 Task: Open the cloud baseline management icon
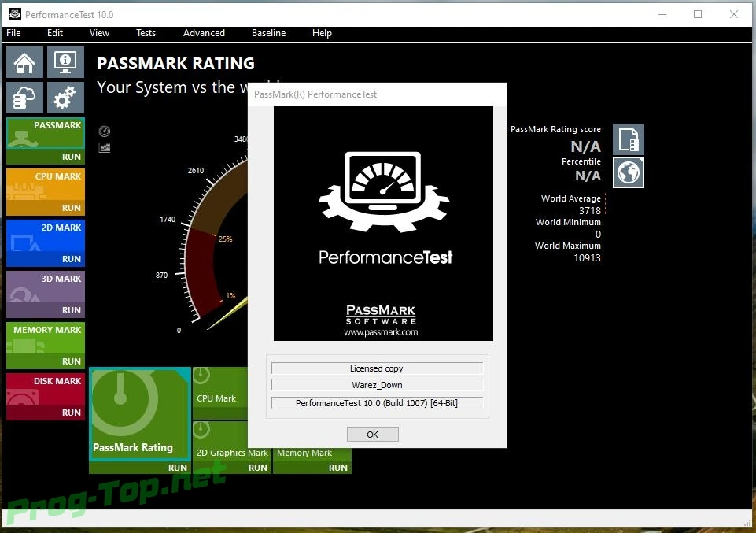(x=24, y=98)
